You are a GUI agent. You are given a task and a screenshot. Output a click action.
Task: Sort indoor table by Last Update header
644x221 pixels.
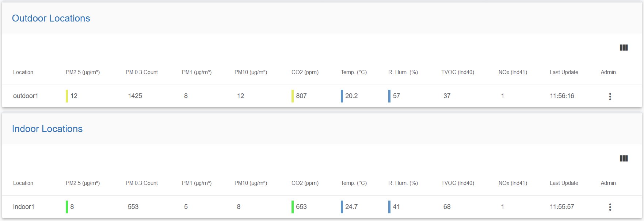[x=564, y=183]
